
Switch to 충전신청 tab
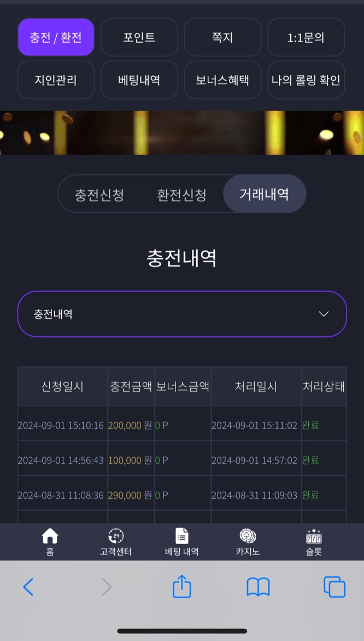[99, 195]
